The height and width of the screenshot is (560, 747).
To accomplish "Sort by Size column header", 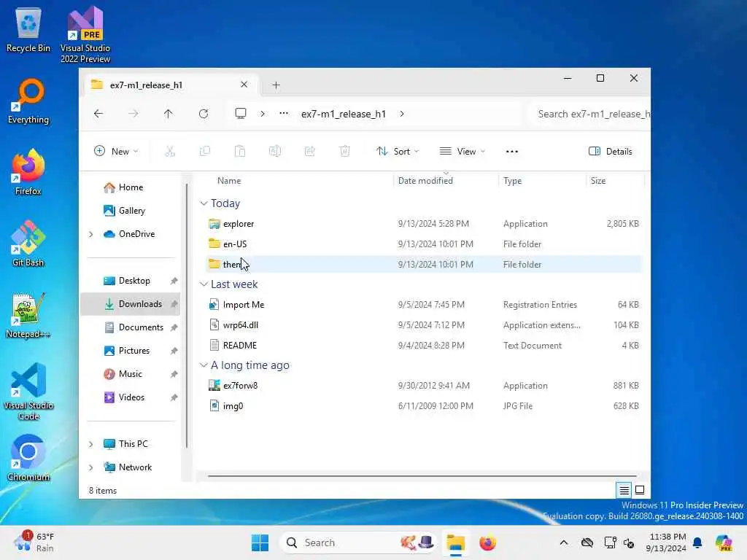I will pos(598,181).
